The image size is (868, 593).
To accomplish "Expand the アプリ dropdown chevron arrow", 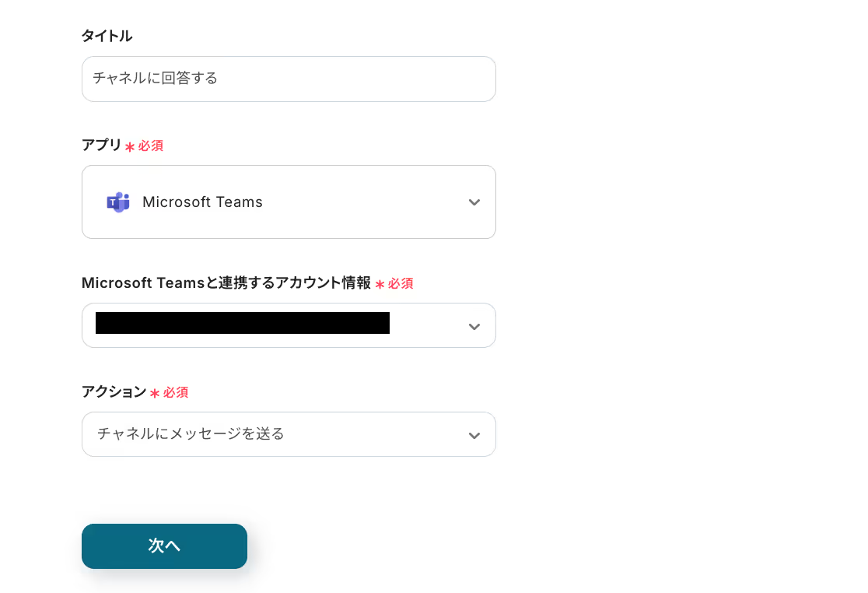I will coord(474,202).
